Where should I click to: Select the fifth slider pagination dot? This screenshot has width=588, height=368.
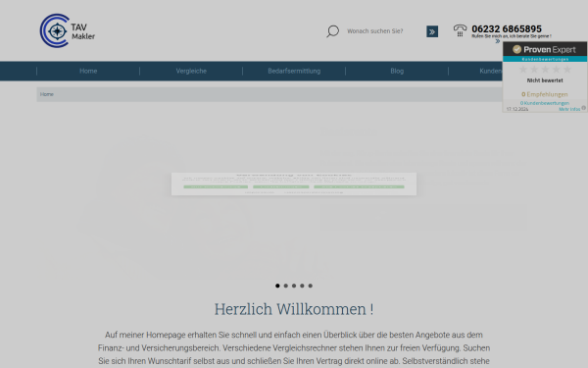click(311, 286)
